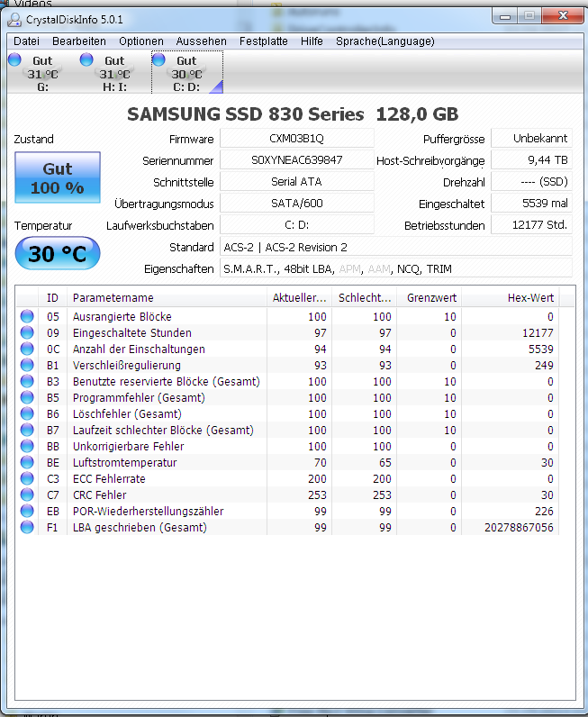Click the Standard field ACS-2 Revision 2

tap(396, 247)
